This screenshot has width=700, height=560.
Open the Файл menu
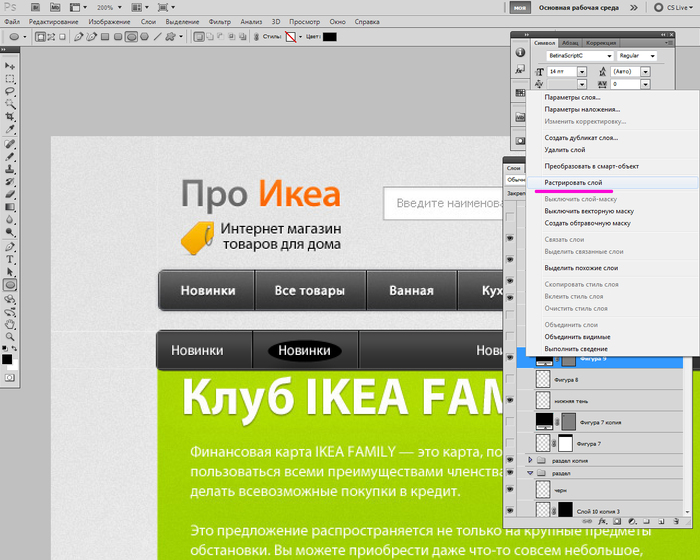pyautogui.click(x=12, y=22)
